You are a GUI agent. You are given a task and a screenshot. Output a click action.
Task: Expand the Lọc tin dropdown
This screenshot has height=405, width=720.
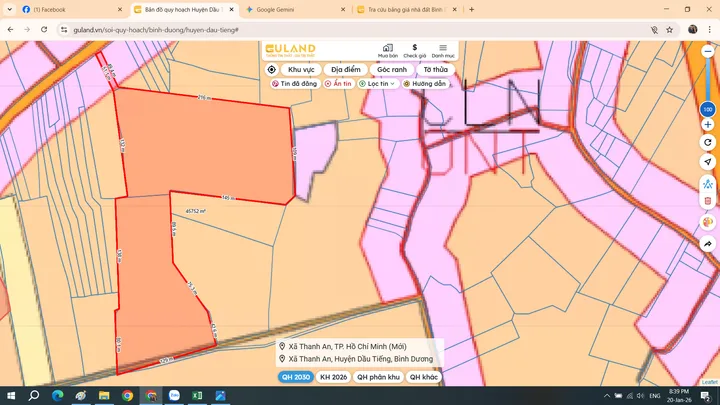pos(378,84)
